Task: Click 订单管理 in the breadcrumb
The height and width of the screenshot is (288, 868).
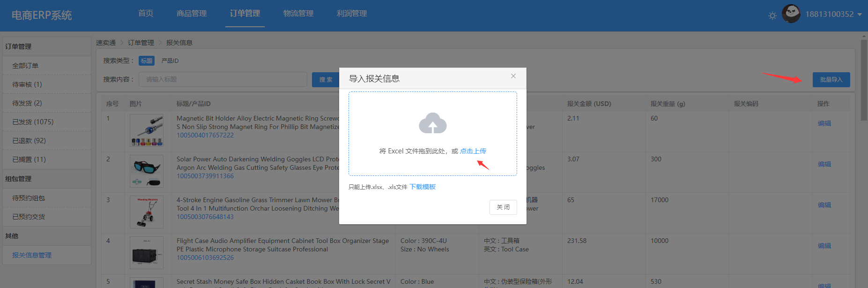Action: pos(141,43)
